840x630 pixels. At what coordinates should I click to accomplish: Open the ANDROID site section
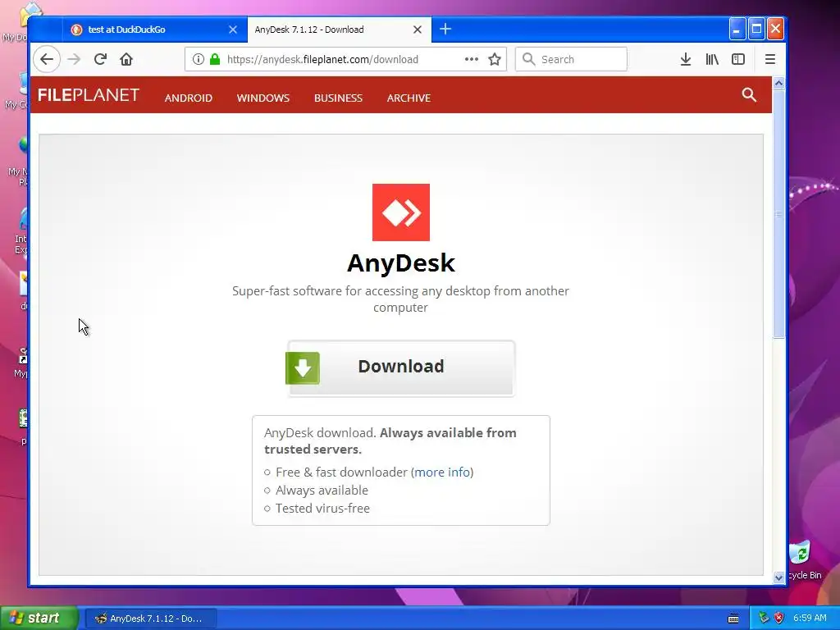tap(189, 98)
